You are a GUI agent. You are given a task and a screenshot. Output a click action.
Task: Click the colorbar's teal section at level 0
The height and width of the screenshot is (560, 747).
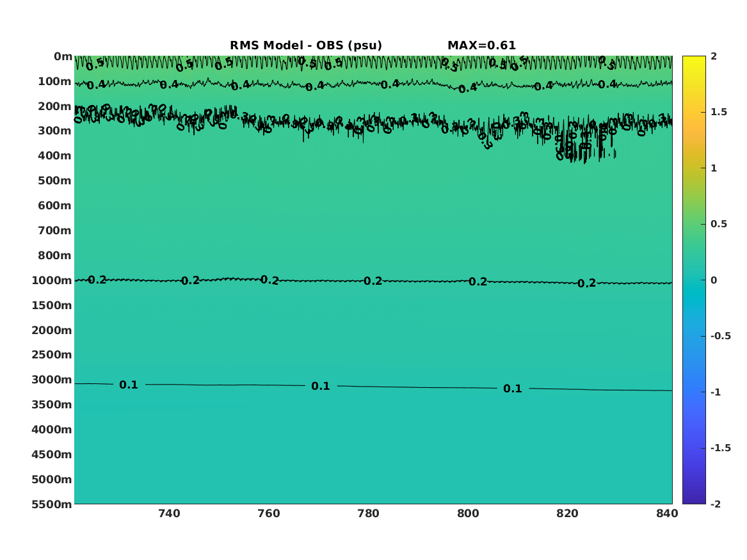(x=694, y=280)
